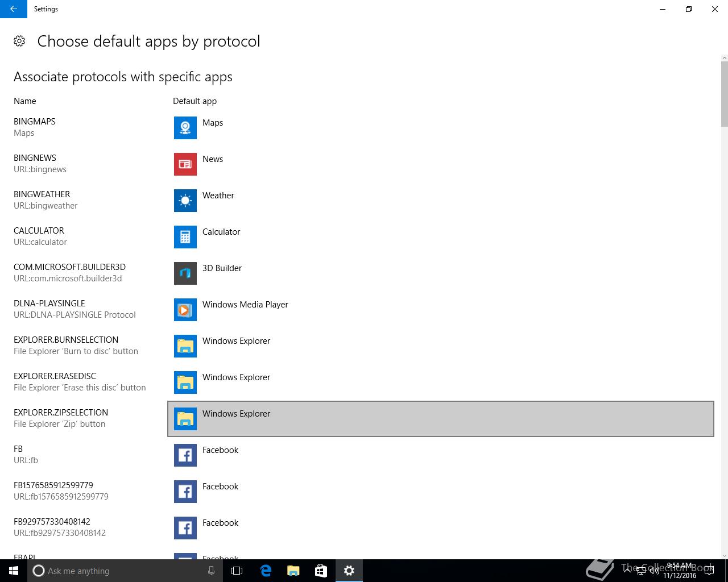This screenshot has height=582, width=728.
Task: Change default app labeled Maps
Action: (441, 128)
